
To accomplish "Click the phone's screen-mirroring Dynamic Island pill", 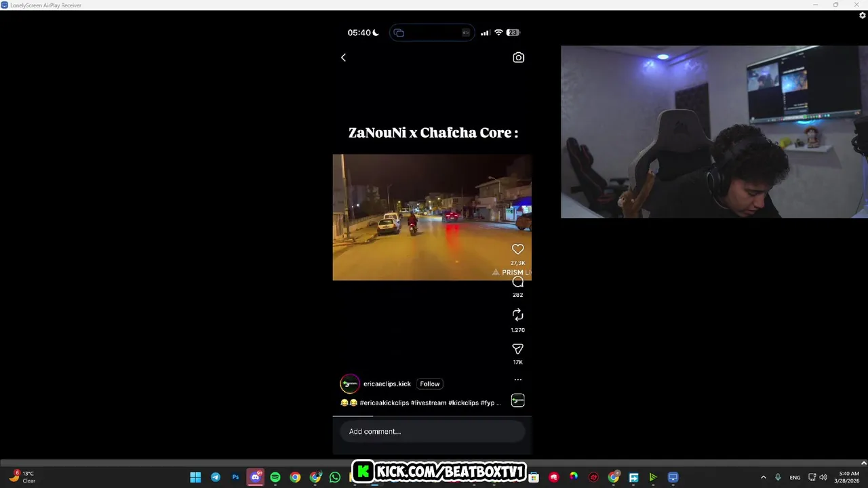I will click(432, 33).
